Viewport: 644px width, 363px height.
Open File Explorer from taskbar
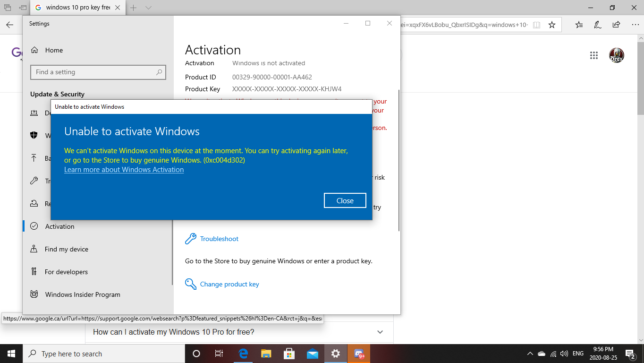(266, 354)
